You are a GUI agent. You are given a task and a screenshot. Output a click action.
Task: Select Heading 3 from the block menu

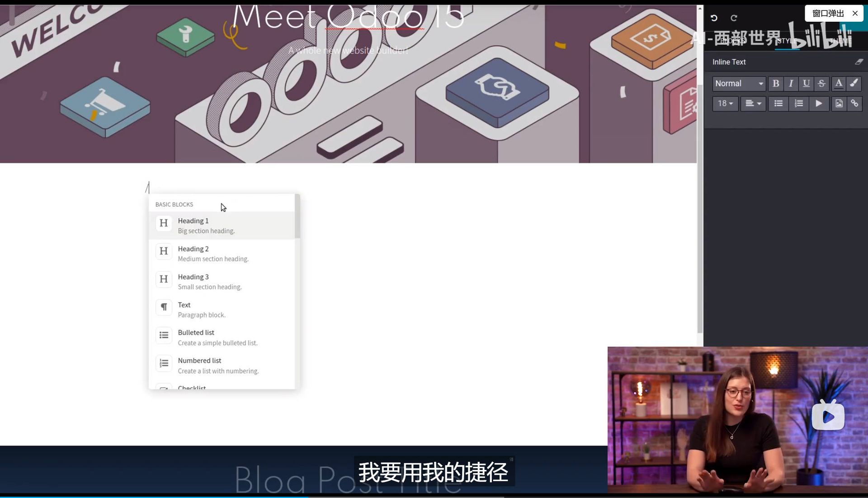pos(222,281)
